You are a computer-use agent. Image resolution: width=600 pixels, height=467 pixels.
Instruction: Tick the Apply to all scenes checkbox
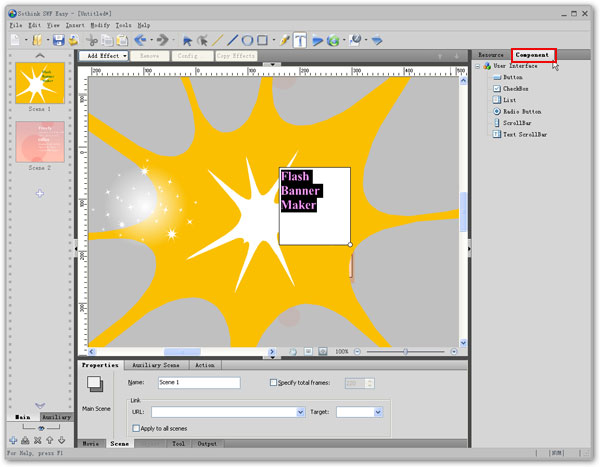[x=136, y=428]
